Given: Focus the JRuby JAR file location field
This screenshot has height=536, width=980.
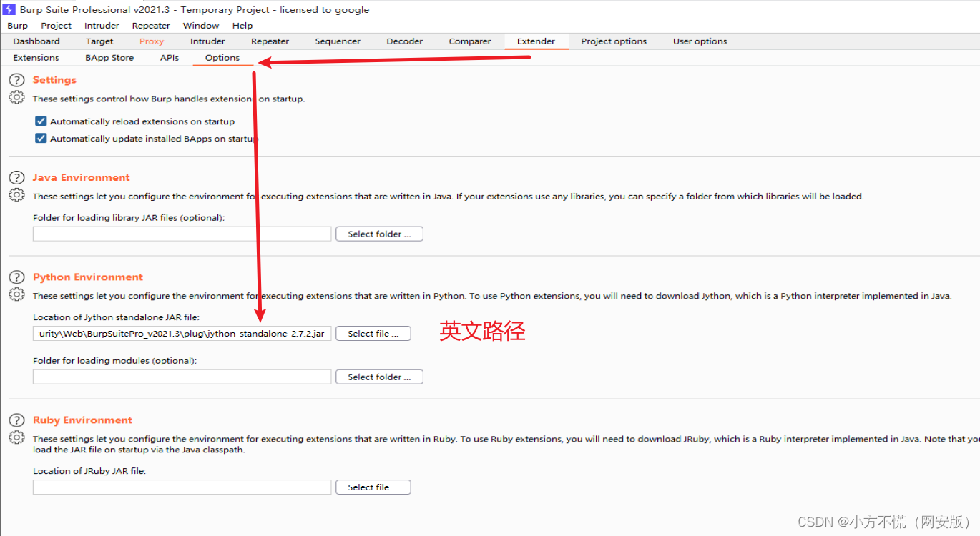Looking at the screenshot, I should [182, 487].
